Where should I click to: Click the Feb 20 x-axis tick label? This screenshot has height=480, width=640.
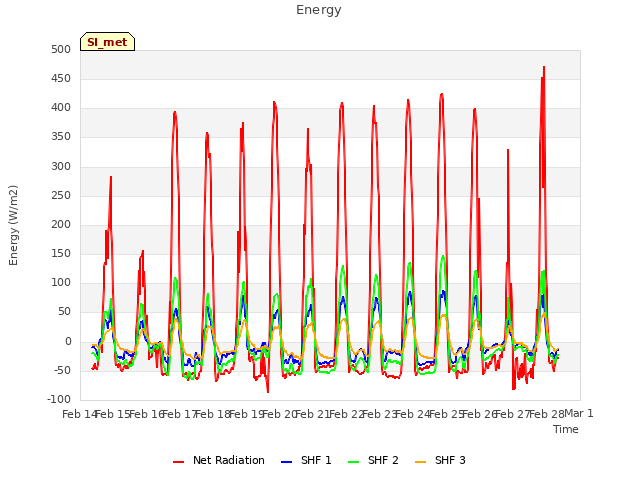click(280, 414)
